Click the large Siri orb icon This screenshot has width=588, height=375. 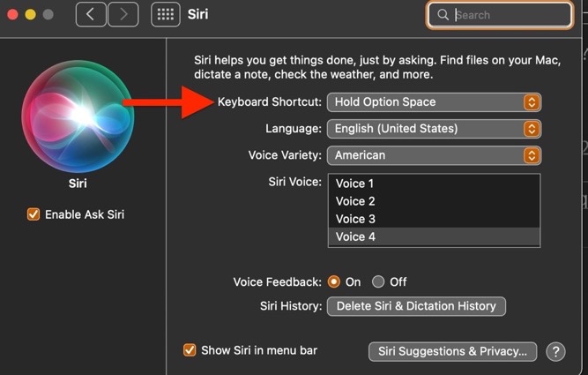78,116
